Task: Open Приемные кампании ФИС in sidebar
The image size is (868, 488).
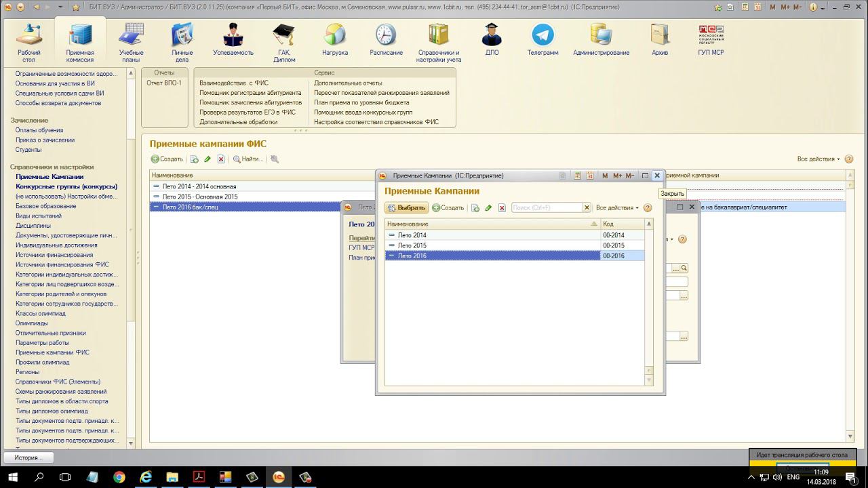Action: pyautogui.click(x=52, y=352)
